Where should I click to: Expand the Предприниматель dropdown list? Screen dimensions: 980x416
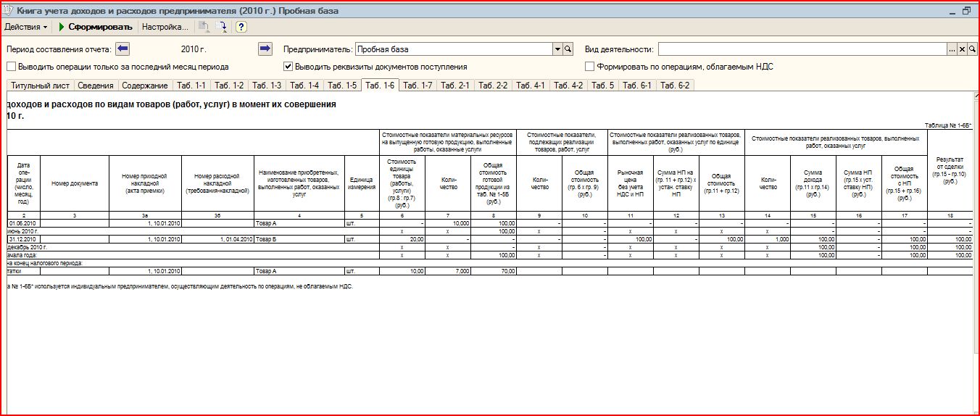click(x=558, y=49)
